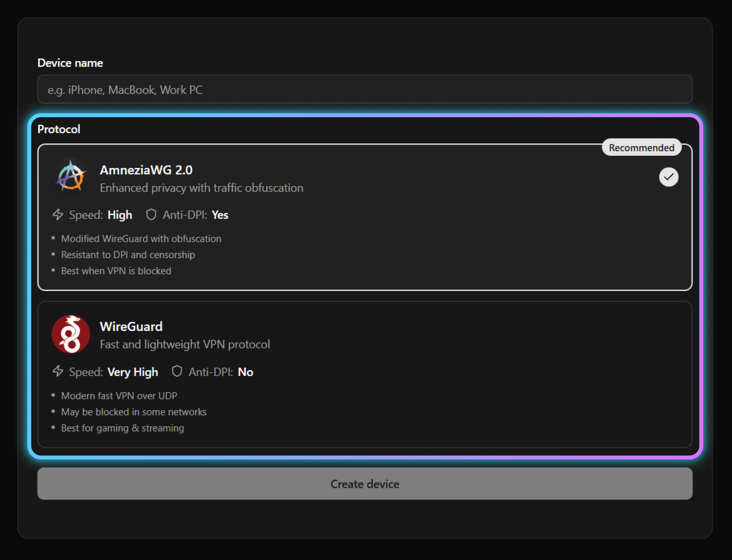Click 'Enhanced privacy with traffic obfuscation' text

point(202,188)
